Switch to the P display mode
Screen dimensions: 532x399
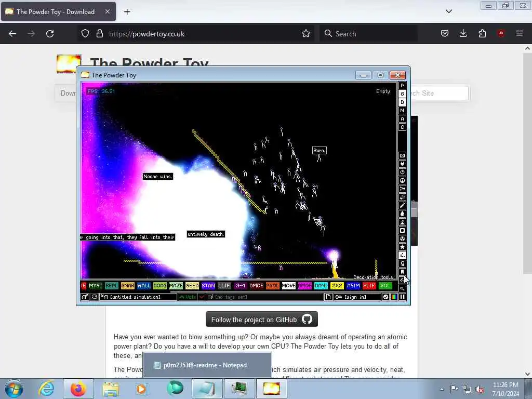pos(402,86)
